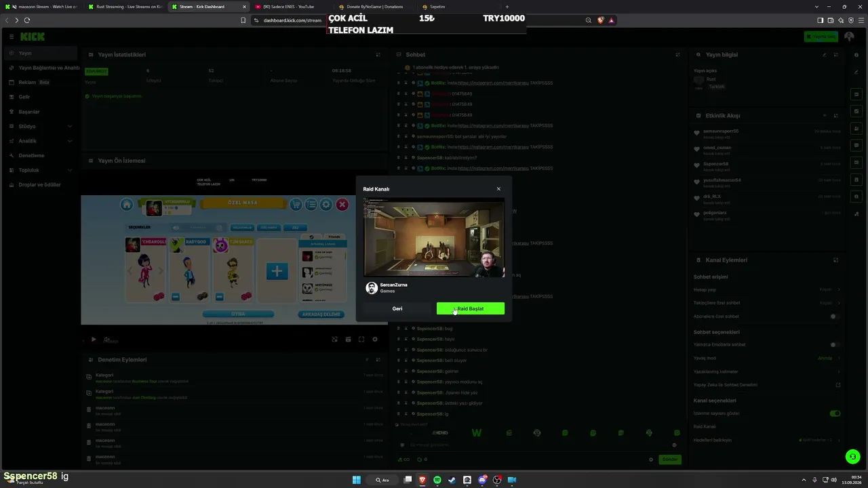Click samsunspor55 in Etkinlik Akışı

tap(721, 131)
